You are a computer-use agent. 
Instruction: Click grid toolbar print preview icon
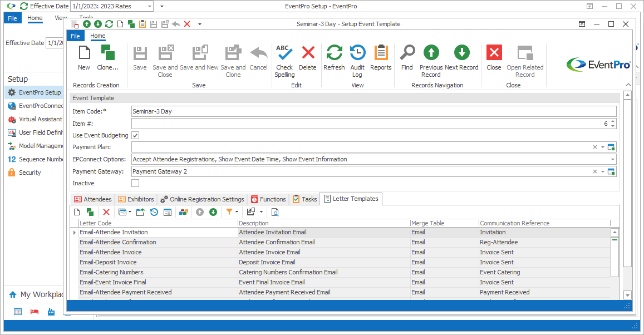click(275, 212)
